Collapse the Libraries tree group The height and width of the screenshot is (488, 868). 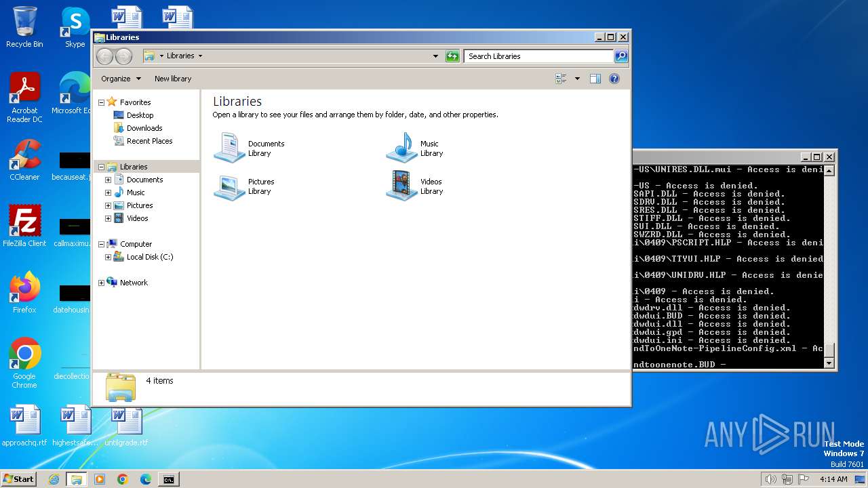[x=102, y=167]
